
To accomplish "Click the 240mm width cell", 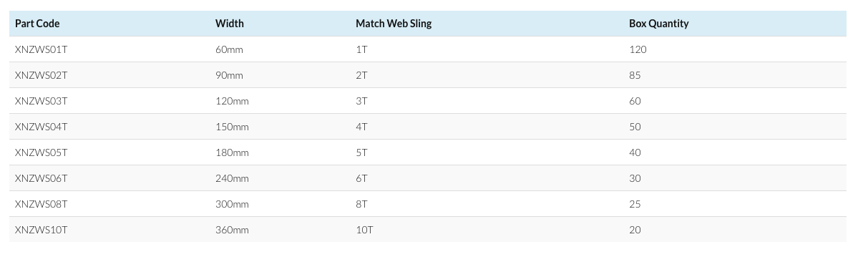I will 232,178.
